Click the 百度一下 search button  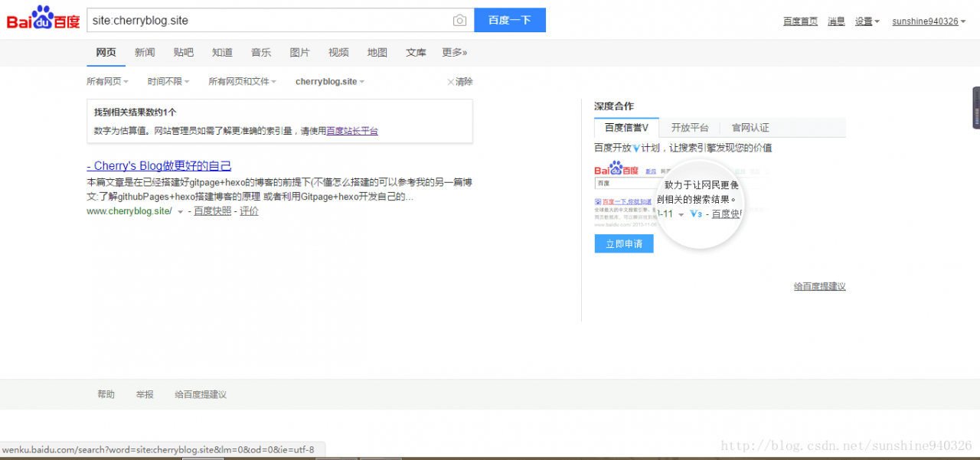coord(510,21)
